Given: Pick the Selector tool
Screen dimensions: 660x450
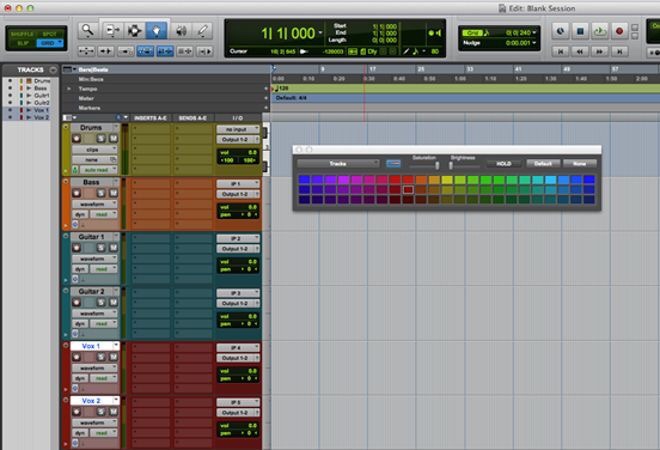Looking at the screenshot, I should 134,30.
